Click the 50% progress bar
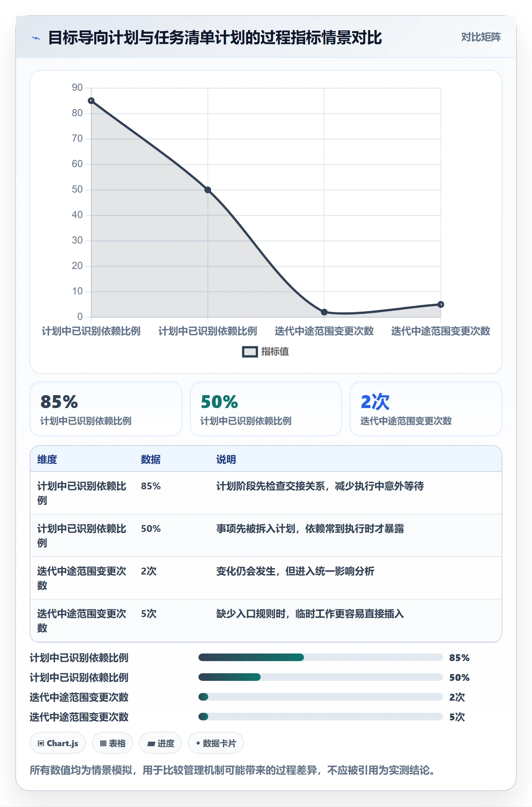The width and height of the screenshot is (532, 807). coord(321,677)
